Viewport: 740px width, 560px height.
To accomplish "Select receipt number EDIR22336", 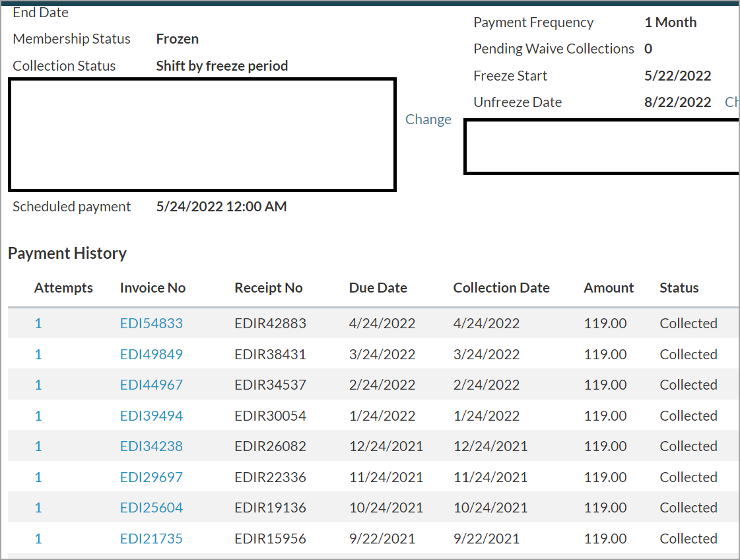I will point(270,477).
